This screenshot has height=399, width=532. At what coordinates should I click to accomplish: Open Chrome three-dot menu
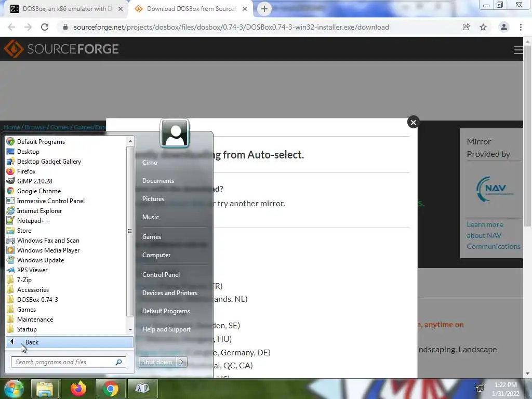point(521,27)
